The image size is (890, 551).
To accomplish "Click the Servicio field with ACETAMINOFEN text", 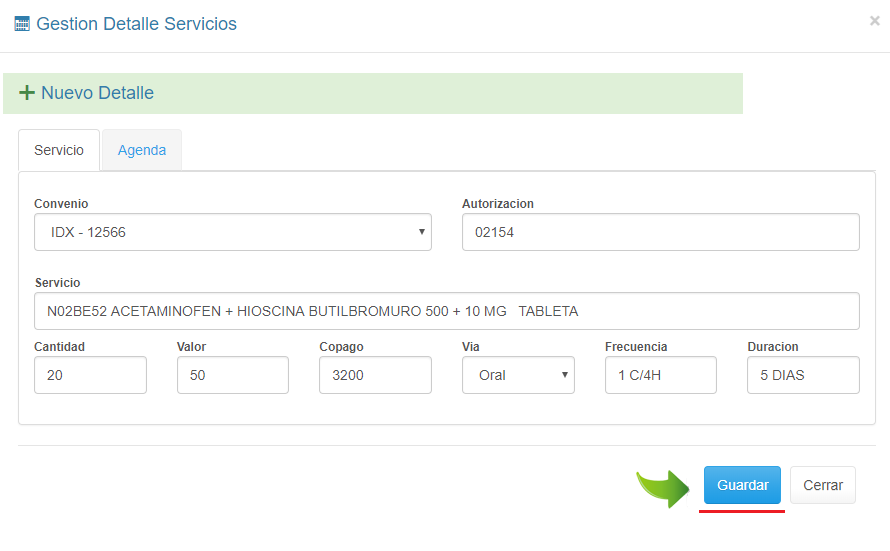I will (447, 311).
